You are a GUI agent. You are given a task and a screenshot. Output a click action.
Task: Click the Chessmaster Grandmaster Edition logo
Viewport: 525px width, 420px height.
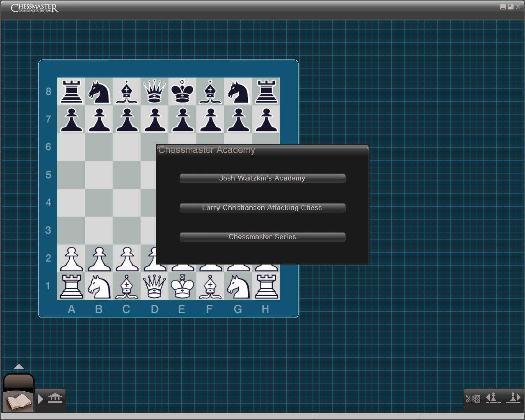pyautogui.click(x=34, y=8)
